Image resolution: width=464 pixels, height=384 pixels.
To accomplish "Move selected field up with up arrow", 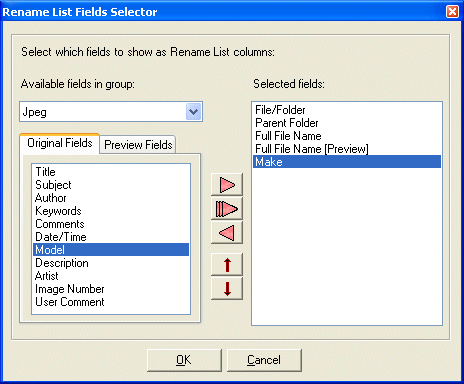I will coord(227,265).
